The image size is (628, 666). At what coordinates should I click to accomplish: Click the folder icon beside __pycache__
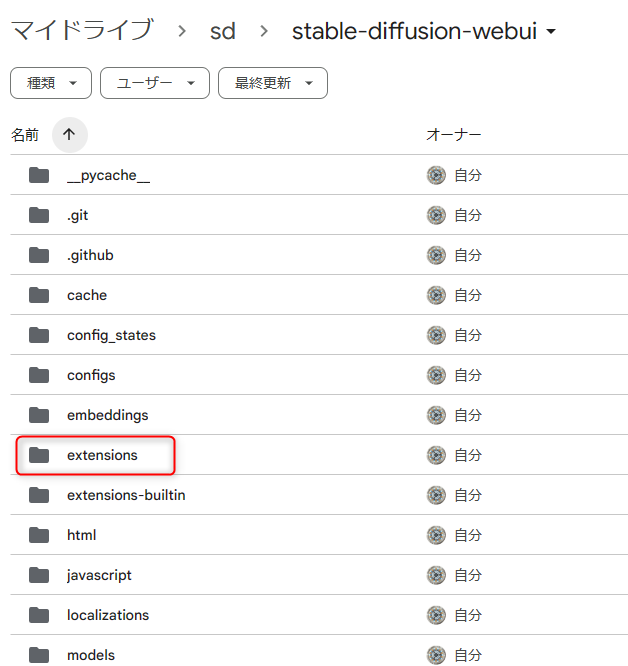(39, 175)
